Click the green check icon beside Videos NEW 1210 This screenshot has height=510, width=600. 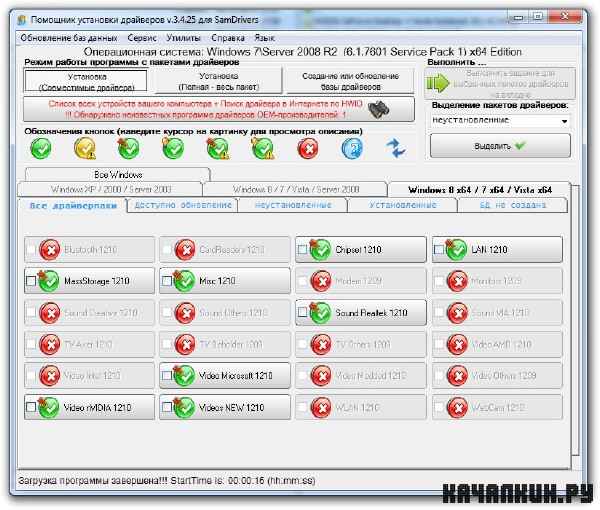pos(184,408)
